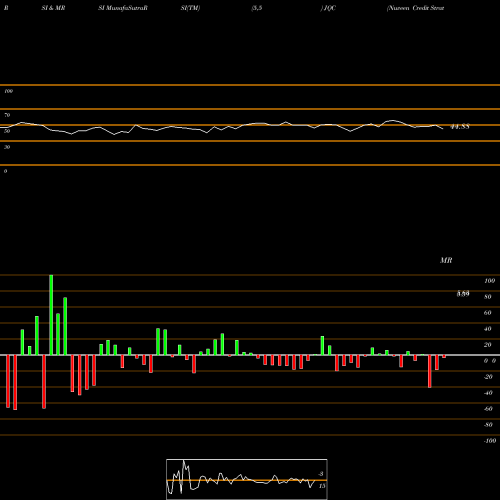This screenshot has width=500, height=500.
Task: Click the '-3' value in mini chart
Action: tap(321, 474)
